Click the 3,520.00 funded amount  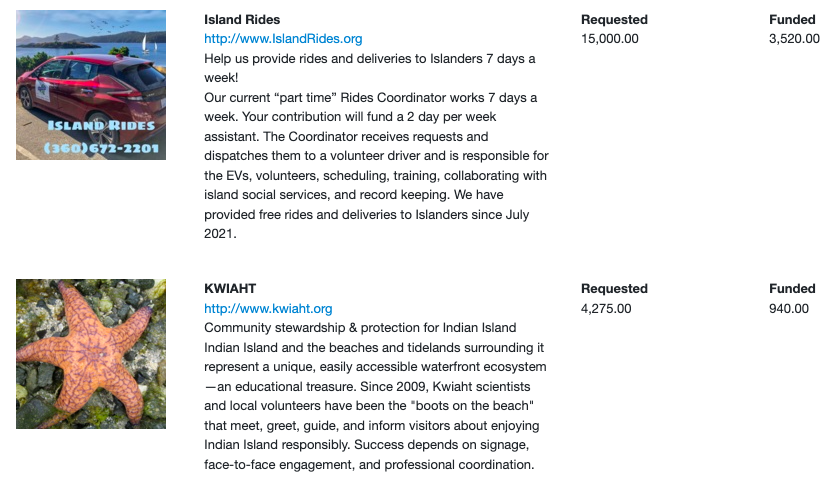pyautogui.click(x=794, y=39)
